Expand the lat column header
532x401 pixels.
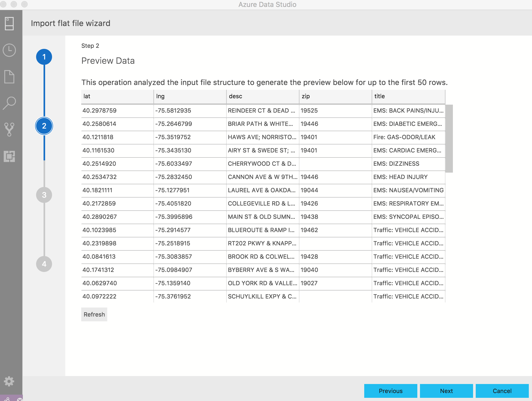(153, 96)
